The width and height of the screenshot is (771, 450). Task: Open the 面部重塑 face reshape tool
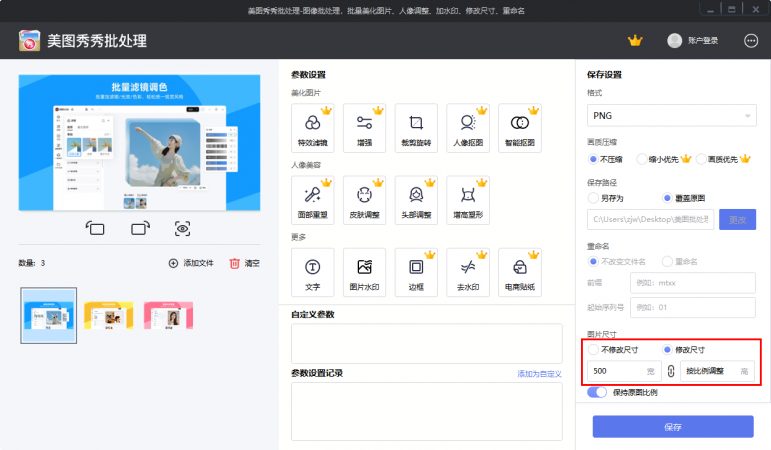coord(312,199)
